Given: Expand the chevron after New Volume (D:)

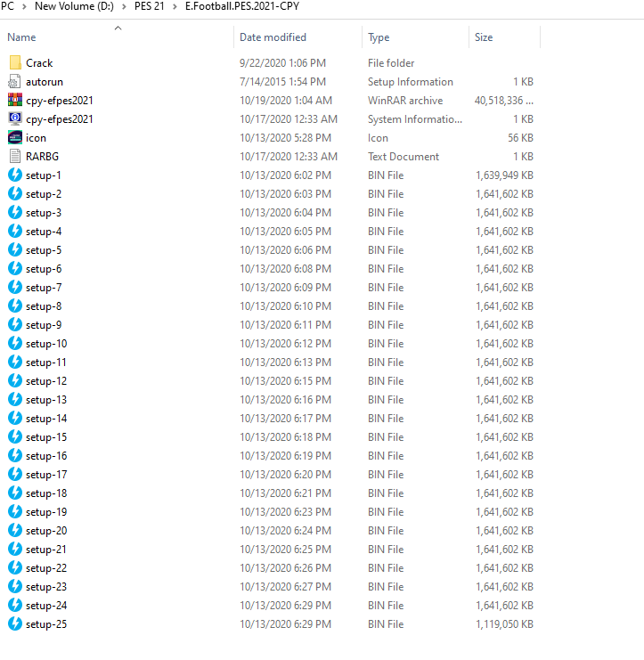Looking at the screenshot, I should pyautogui.click(x=124, y=7).
